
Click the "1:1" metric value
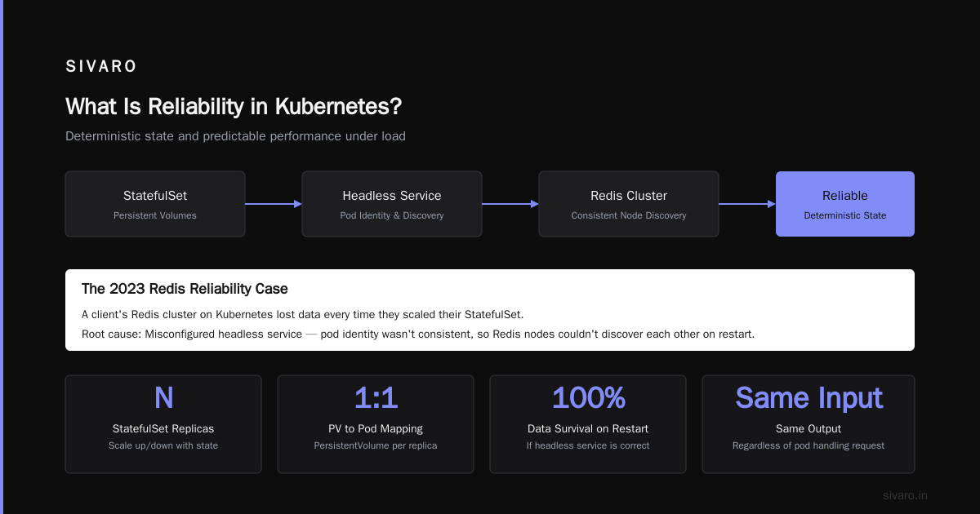[x=376, y=398]
